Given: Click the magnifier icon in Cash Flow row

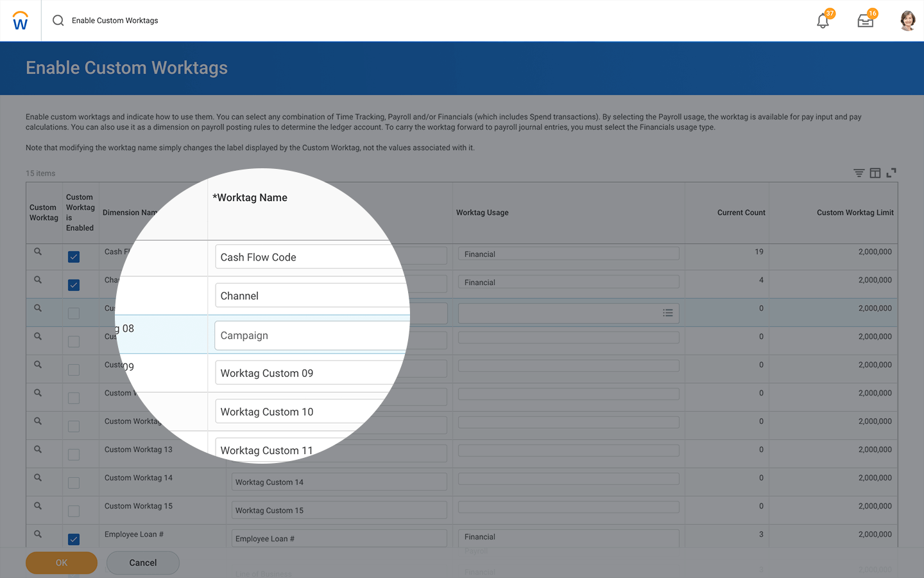Looking at the screenshot, I should [x=38, y=252].
